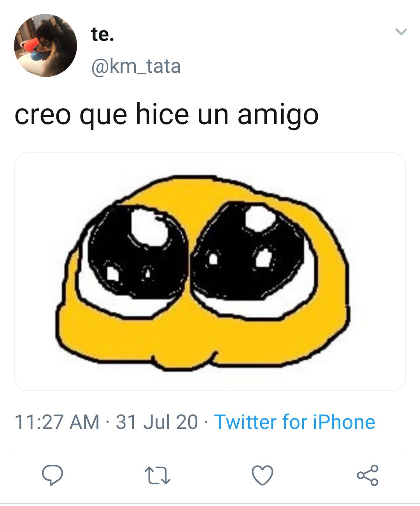This screenshot has width=420, height=506.
Task: Expand the tweet options chevron menu
Action: pos(401,32)
